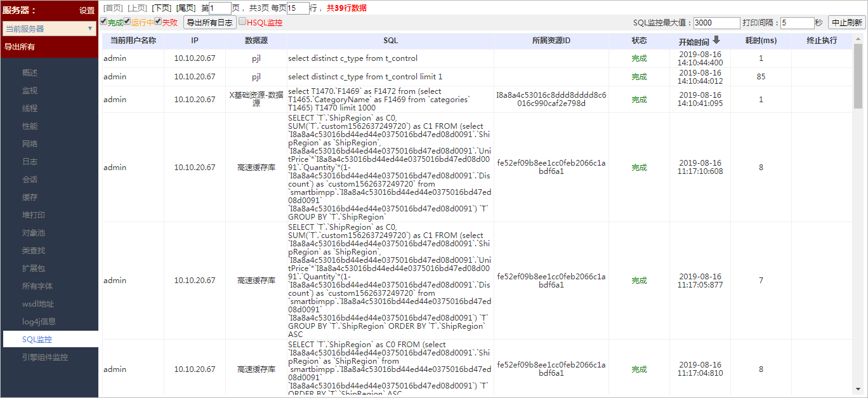Click the SQL column header
868x398 pixels.
(390, 41)
